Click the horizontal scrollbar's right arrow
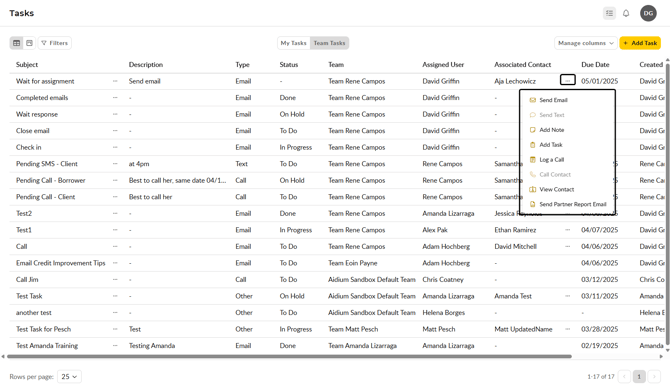670x391 pixels. click(x=661, y=356)
